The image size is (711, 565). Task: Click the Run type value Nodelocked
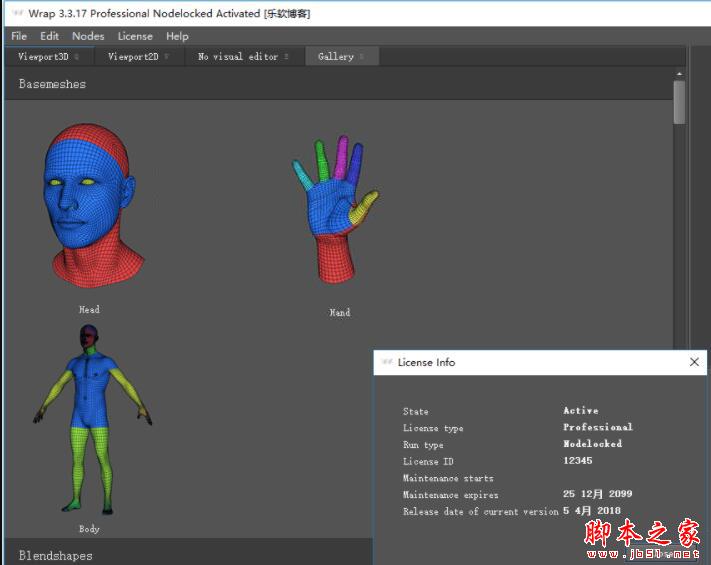click(x=593, y=444)
